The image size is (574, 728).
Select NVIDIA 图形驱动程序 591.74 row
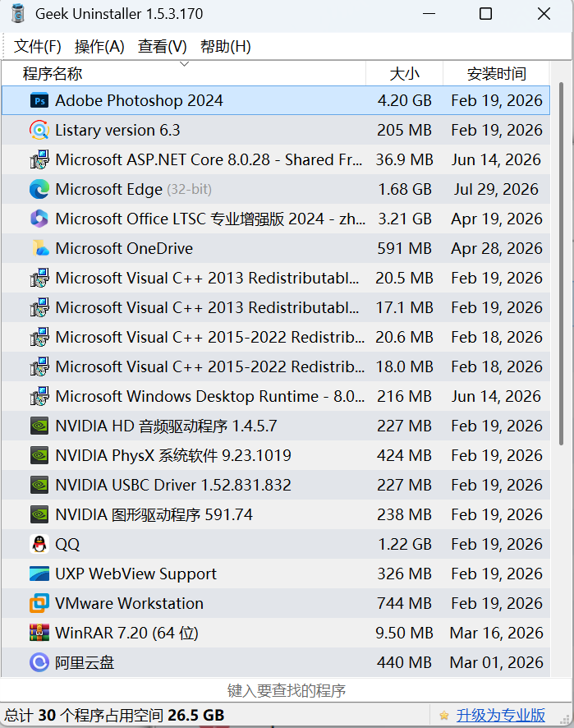154,515
